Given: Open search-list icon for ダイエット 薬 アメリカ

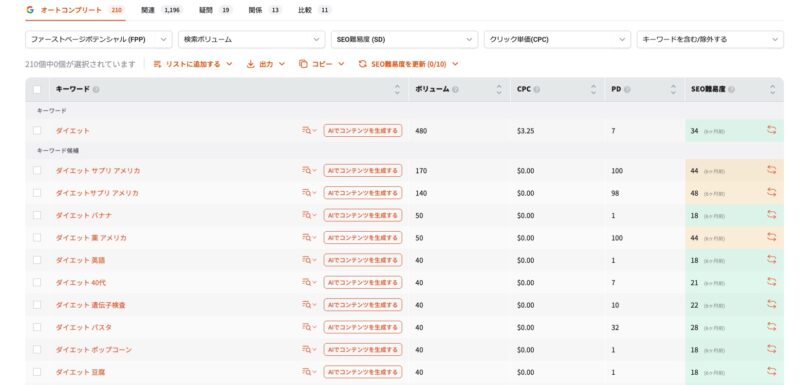Looking at the screenshot, I should 309,238.
